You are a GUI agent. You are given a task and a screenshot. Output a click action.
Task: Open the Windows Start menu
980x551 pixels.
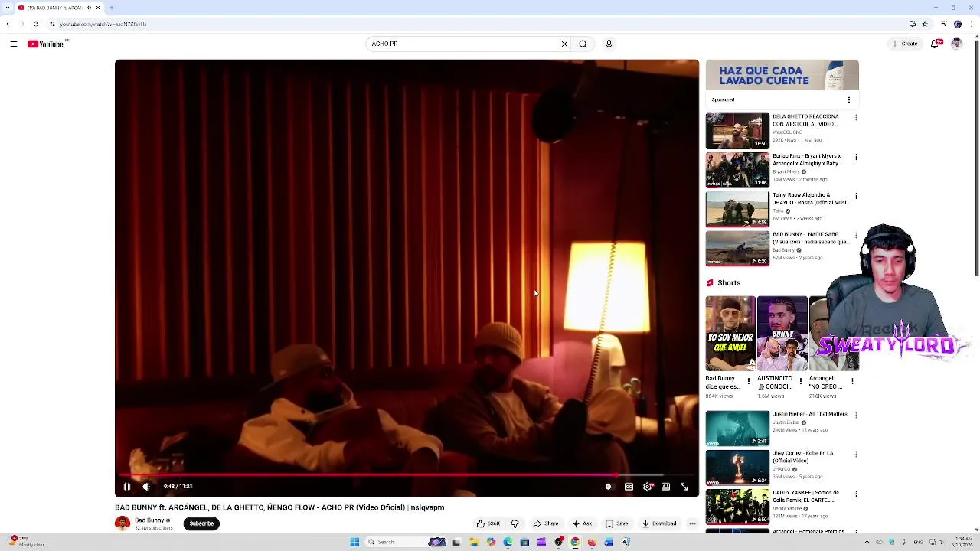(354, 542)
